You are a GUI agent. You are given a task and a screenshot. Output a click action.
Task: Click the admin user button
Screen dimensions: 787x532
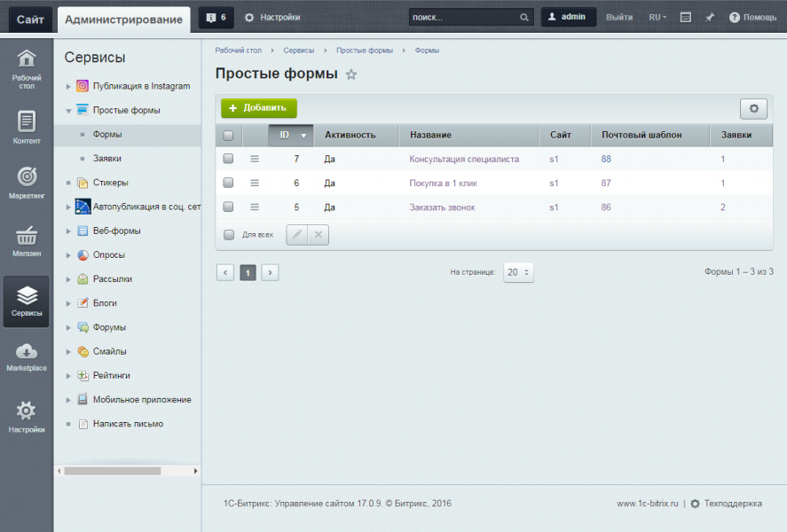[x=568, y=17]
